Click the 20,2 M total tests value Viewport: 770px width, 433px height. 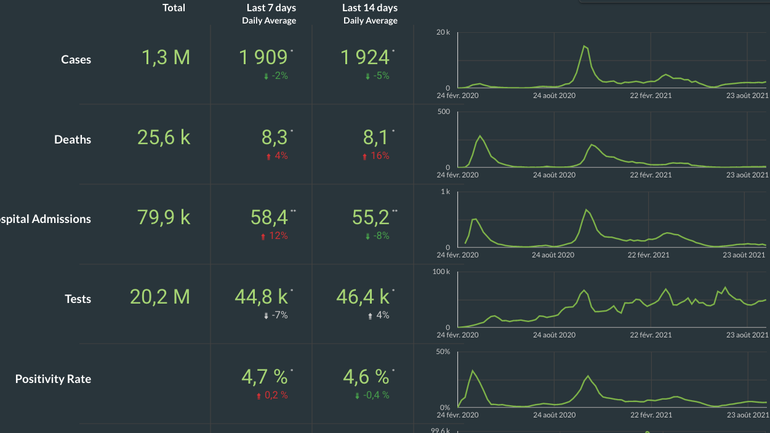point(159,296)
